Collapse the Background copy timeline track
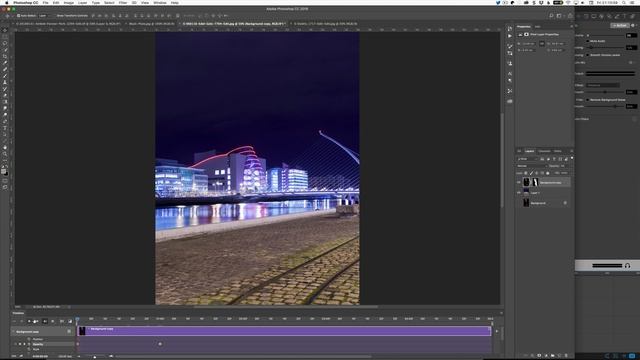 13,332
